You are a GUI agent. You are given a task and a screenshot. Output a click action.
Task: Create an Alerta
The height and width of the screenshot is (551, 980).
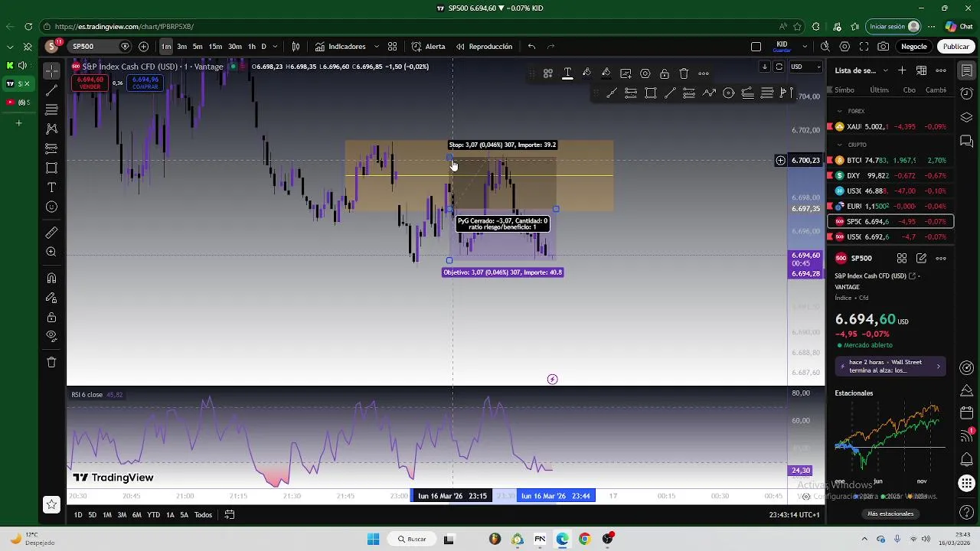point(428,47)
